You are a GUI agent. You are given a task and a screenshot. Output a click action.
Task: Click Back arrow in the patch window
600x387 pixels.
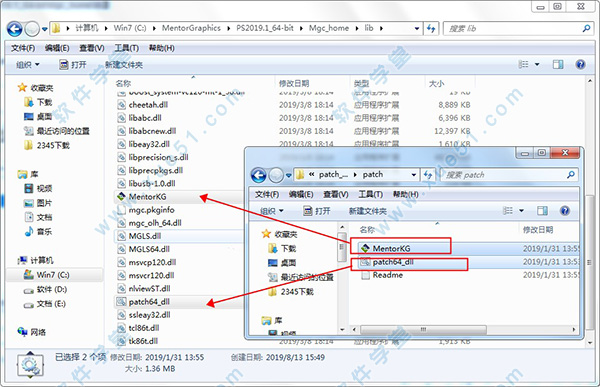(x=259, y=175)
